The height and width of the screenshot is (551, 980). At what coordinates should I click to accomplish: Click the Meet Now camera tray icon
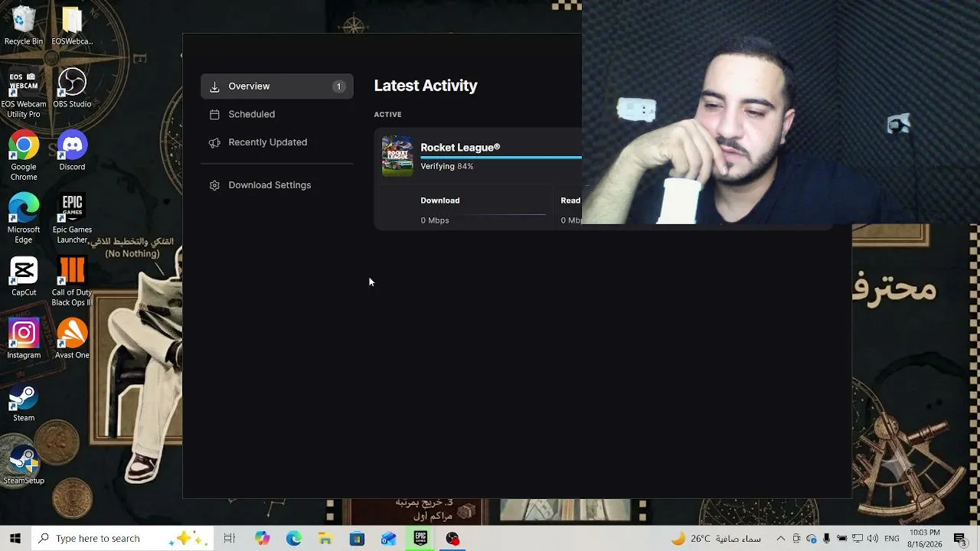pos(796,539)
